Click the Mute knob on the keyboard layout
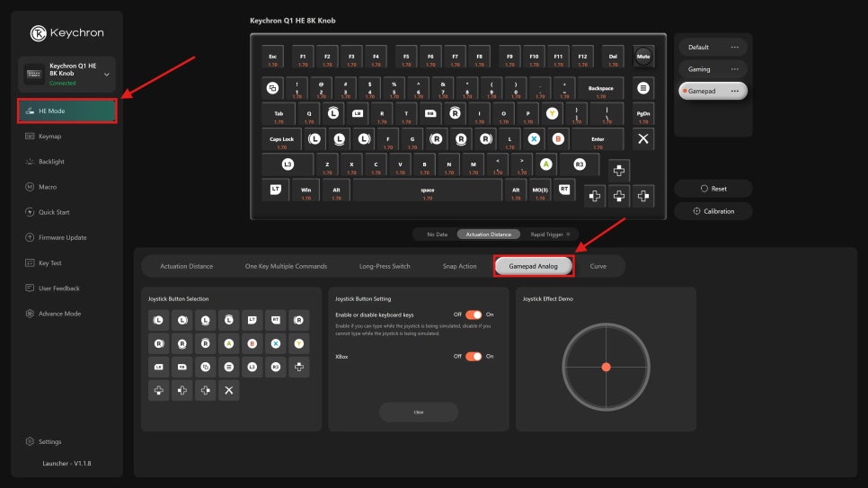This screenshot has height=488, width=868. pos(642,57)
